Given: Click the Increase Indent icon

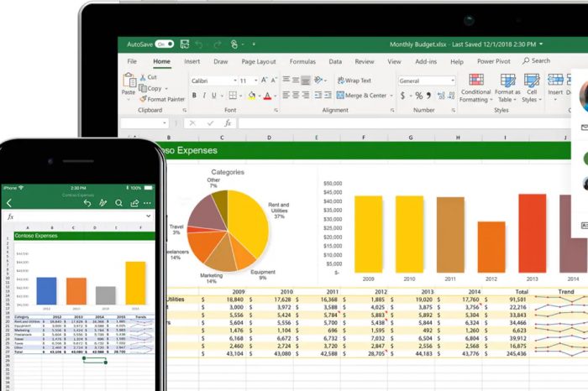Looking at the screenshot, I should (x=328, y=95).
